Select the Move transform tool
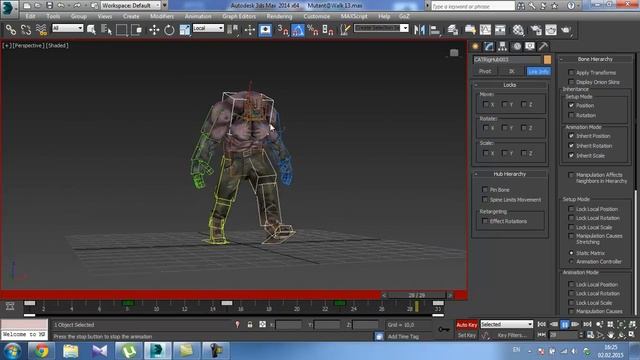Image resolution: width=640 pixels, height=360 pixels. point(154,30)
